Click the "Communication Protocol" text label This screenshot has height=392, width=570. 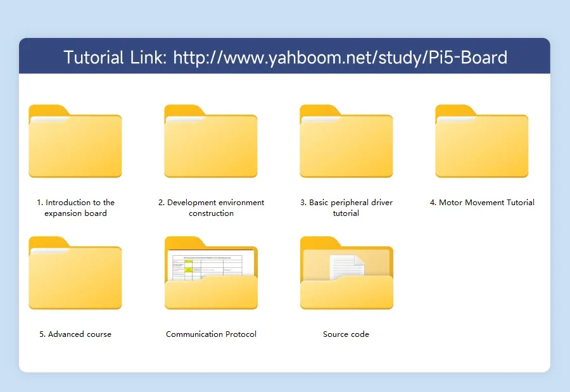(x=211, y=334)
